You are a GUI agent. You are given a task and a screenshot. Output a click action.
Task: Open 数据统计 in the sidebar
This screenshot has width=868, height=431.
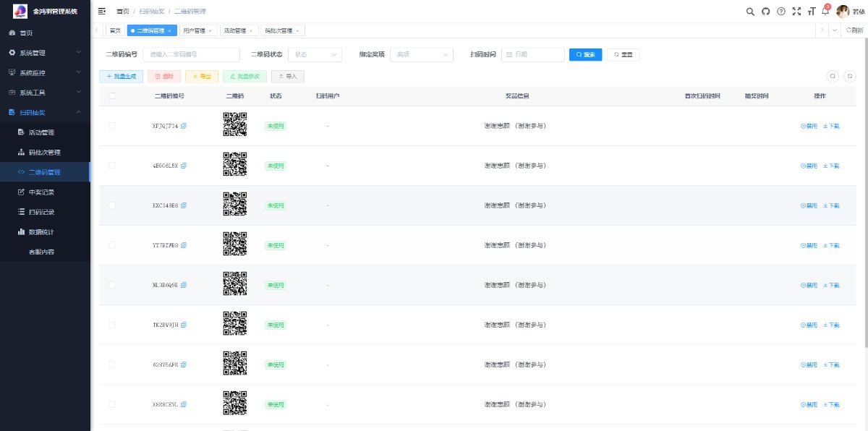pos(45,232)
